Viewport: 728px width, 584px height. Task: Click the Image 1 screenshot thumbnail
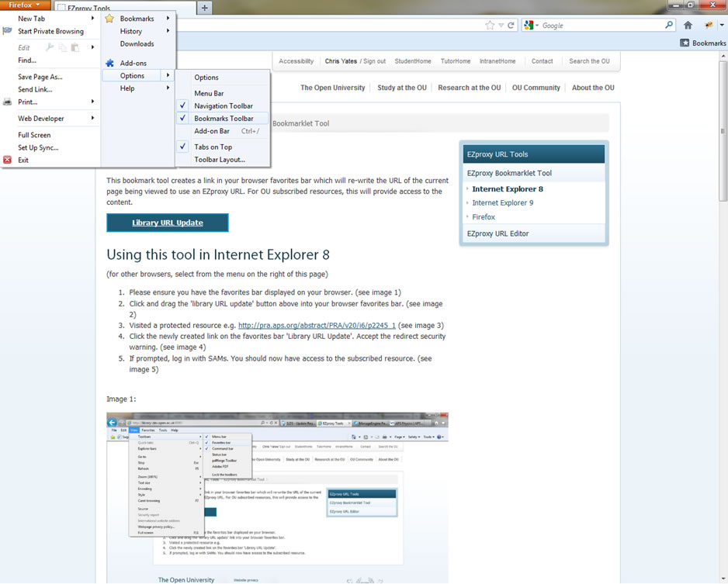tap(277, 498)
